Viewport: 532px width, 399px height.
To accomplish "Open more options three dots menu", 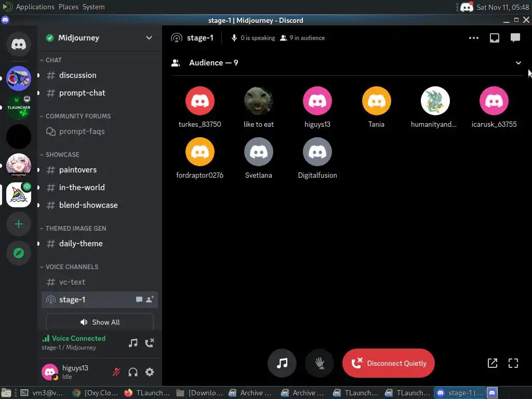I will pos(474,38).
